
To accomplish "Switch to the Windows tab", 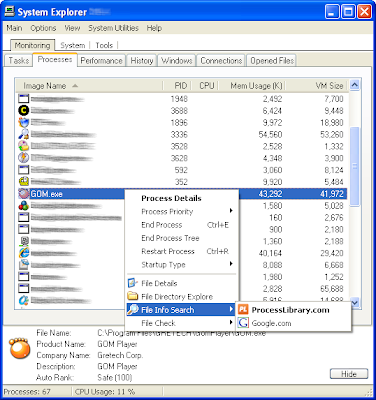I will click(x=177, y=60).
